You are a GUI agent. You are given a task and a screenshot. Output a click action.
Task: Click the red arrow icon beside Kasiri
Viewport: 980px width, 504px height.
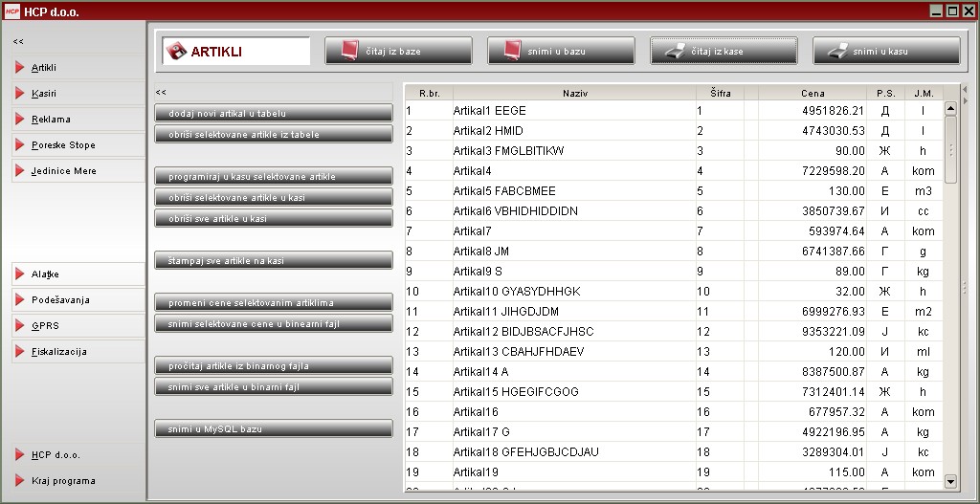pos(20,94)
